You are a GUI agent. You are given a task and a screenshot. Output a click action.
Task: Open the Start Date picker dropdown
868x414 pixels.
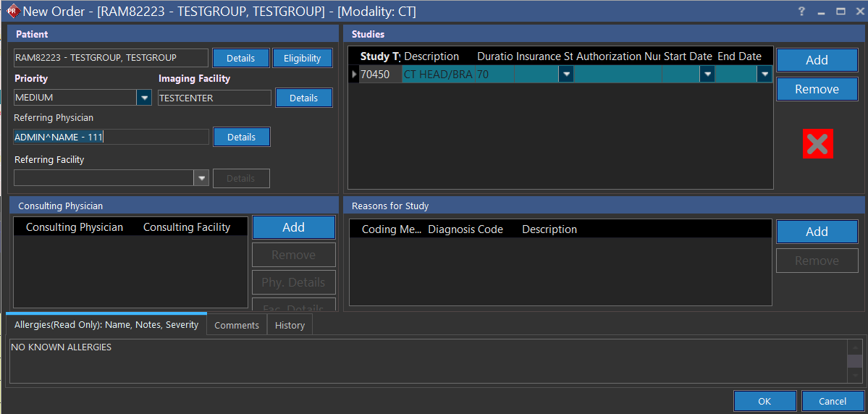(x=707, y=74)
